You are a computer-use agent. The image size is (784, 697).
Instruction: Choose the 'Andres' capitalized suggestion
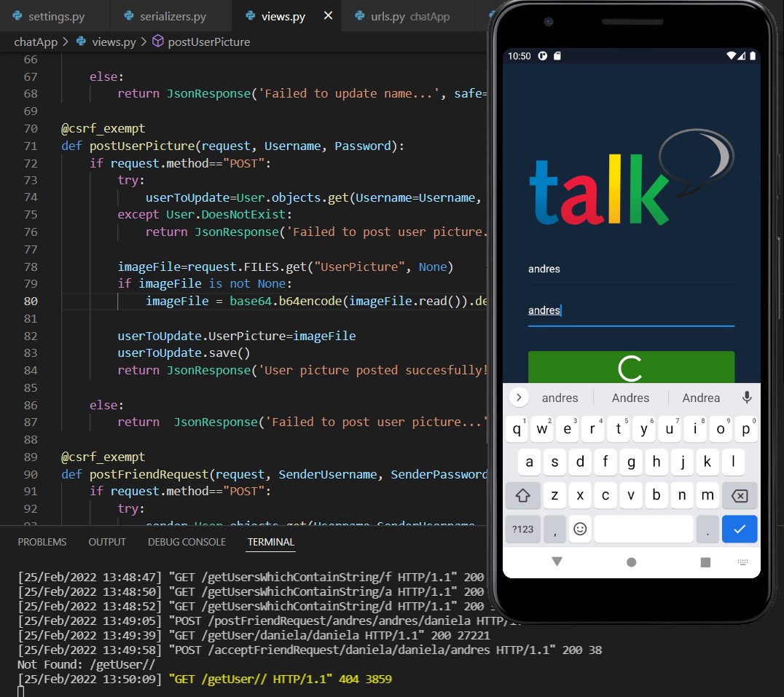pos(630,398)
